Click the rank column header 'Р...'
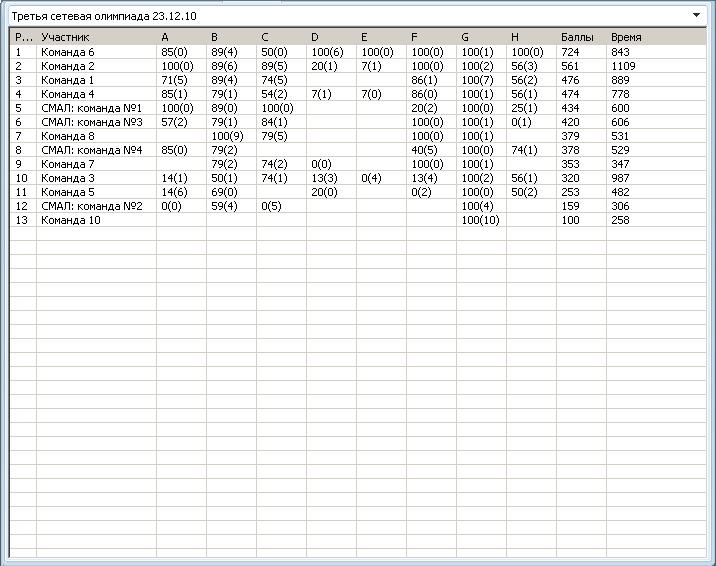The image size is (716, 566). (23, 37)
